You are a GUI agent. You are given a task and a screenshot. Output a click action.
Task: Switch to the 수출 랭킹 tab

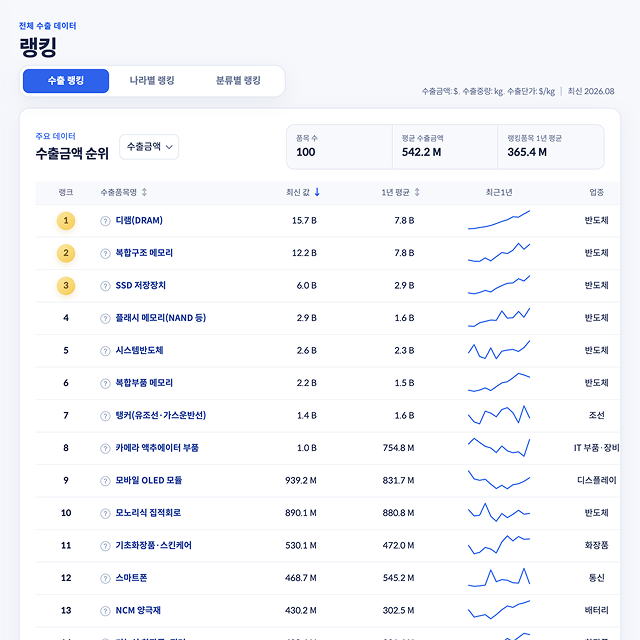[x=66, y=81]
